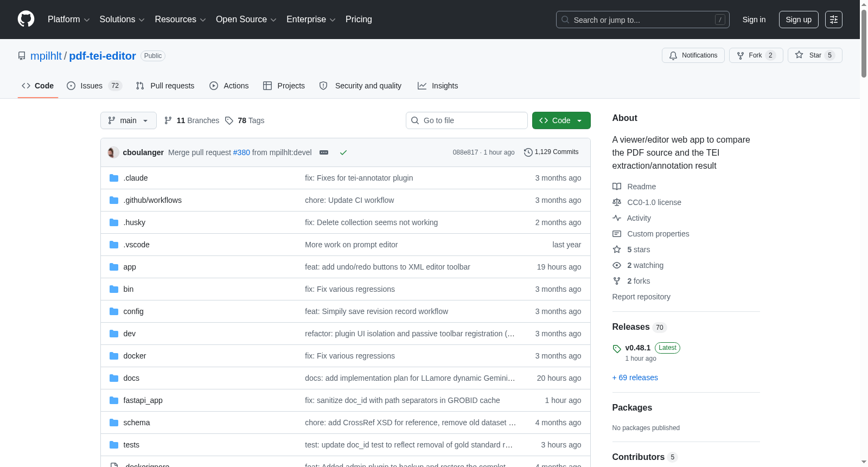Open the green Code dropdown button

[x=561, y=120]
